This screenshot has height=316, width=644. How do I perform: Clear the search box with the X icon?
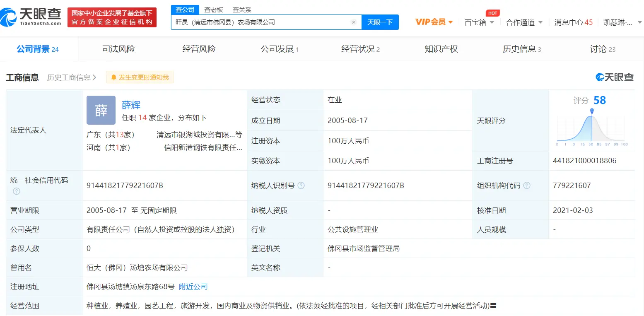(x=353, y=22)
